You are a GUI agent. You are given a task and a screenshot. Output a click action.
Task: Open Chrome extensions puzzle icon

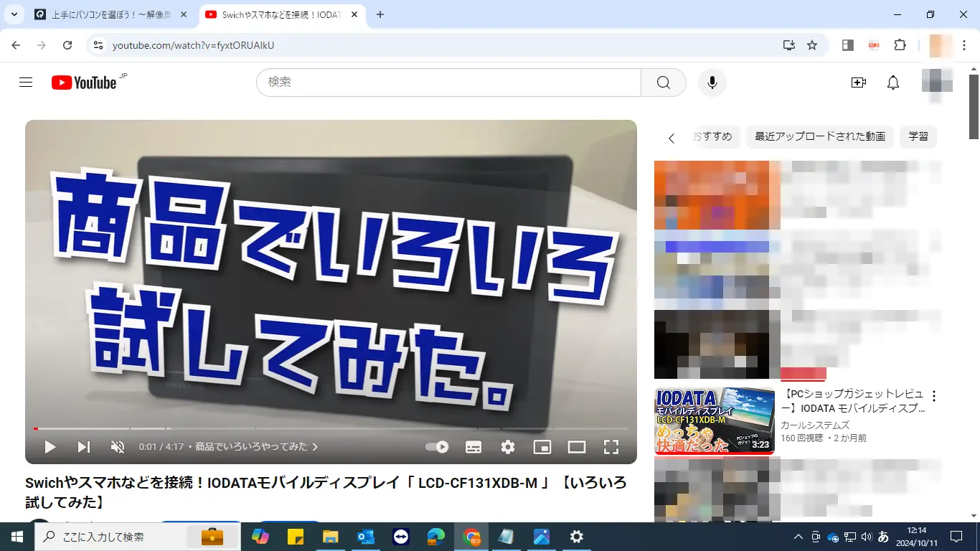pyautogui.click(x=900, y=45)
